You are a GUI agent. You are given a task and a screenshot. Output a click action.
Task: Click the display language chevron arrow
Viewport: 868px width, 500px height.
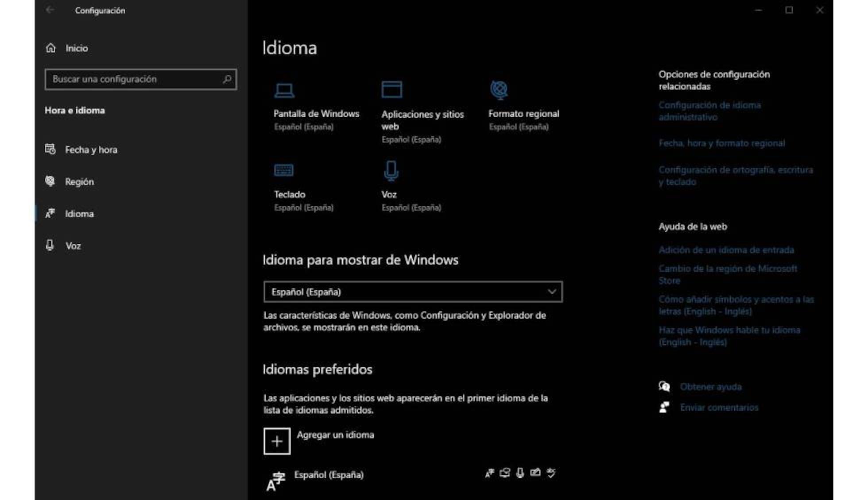coord(552,292)
